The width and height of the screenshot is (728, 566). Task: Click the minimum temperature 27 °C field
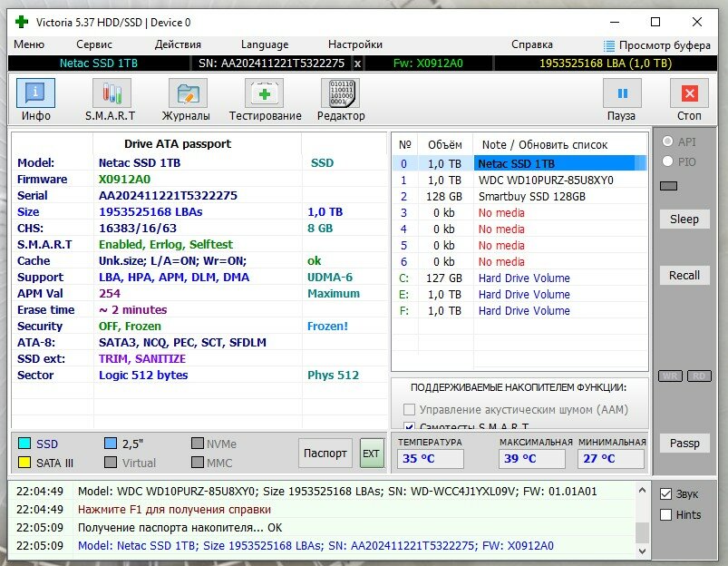(611, 459)
